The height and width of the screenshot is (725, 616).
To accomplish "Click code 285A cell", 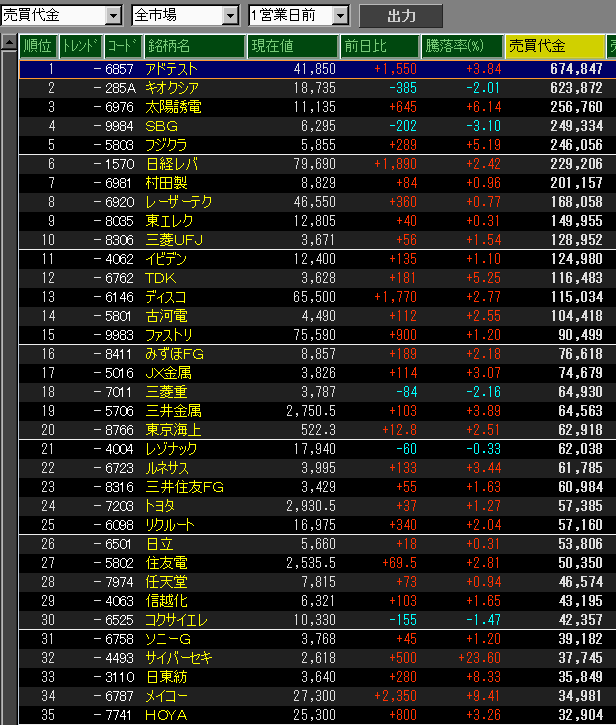I will (120, 88).
